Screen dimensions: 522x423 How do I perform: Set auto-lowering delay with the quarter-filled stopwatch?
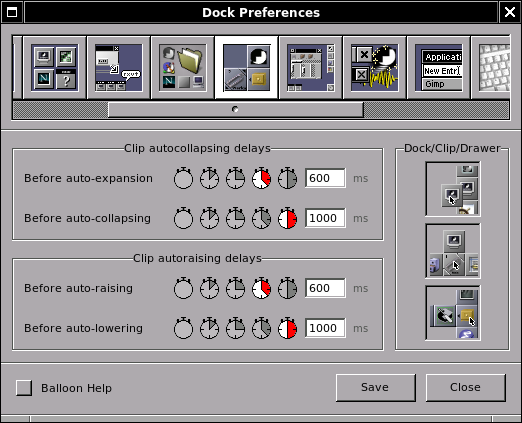pyautogui.click(x=235, y=328)
